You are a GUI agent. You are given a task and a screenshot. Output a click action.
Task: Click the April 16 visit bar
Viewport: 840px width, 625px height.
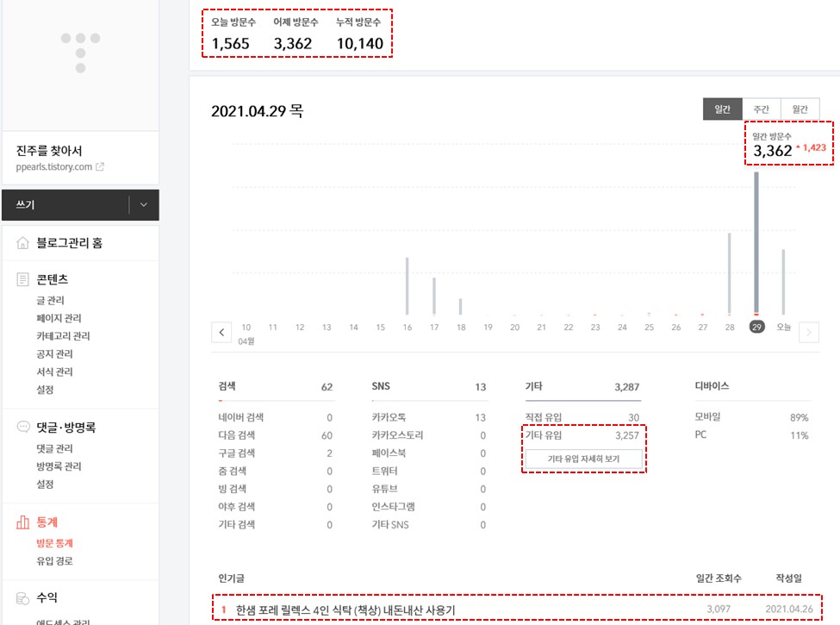click(x=408, y=286)
